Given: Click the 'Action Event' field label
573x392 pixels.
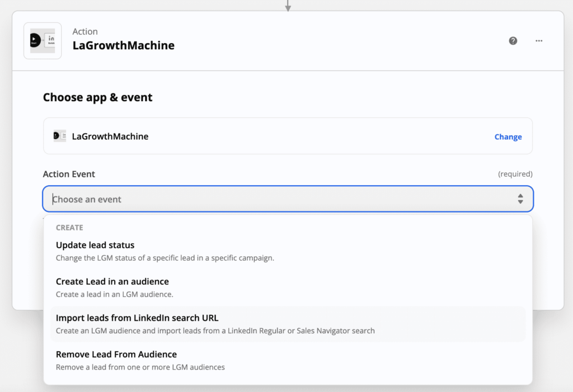Looking at the screenshot, I should [69, 174].
